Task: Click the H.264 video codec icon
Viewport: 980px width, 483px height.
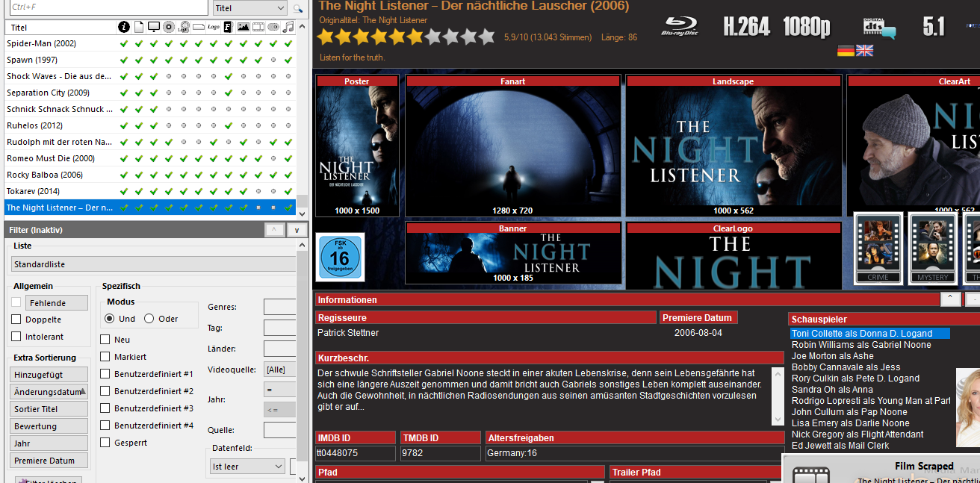Action: (x=746, y=27)
